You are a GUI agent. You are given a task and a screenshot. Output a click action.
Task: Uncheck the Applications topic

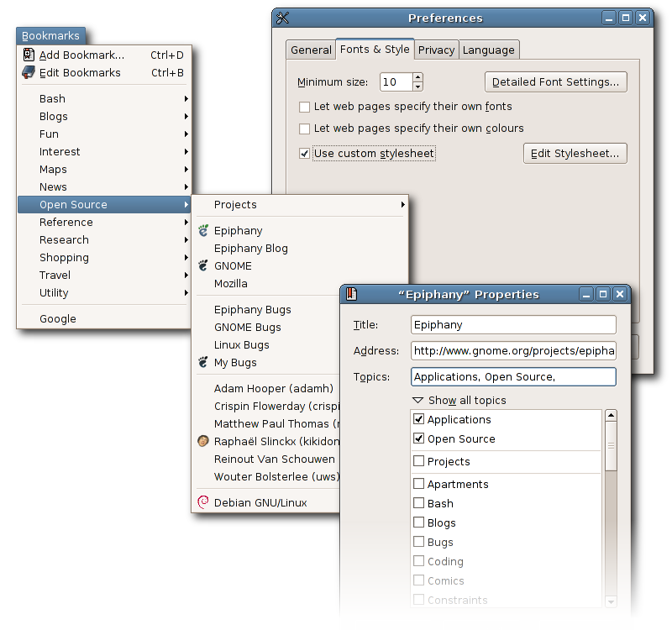418,418
